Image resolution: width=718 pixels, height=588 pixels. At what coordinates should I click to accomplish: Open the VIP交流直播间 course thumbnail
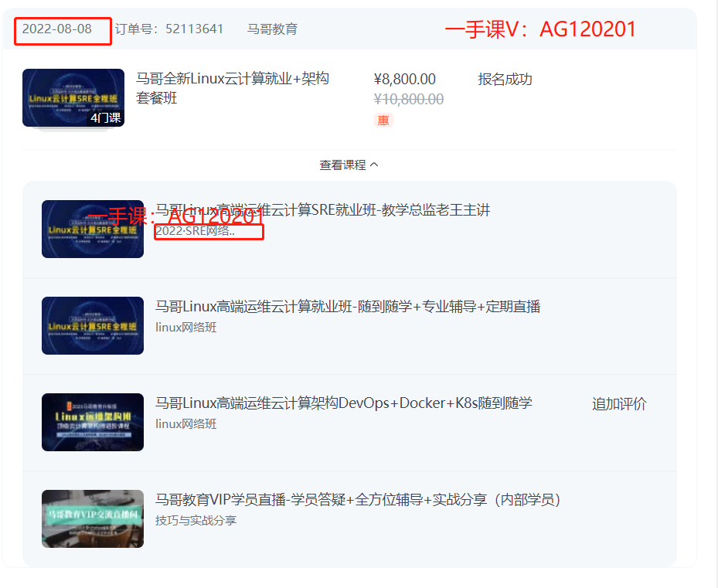93,519
